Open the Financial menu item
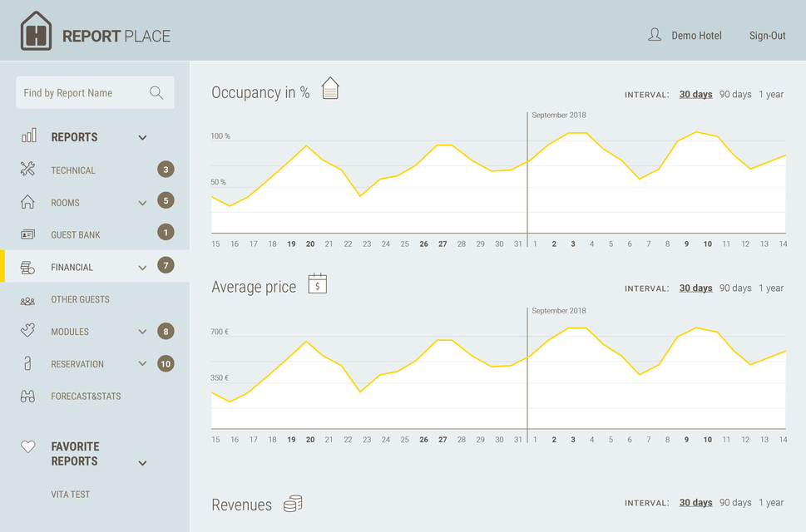This screenshot has height=532, width=806. tap(72, 268)
